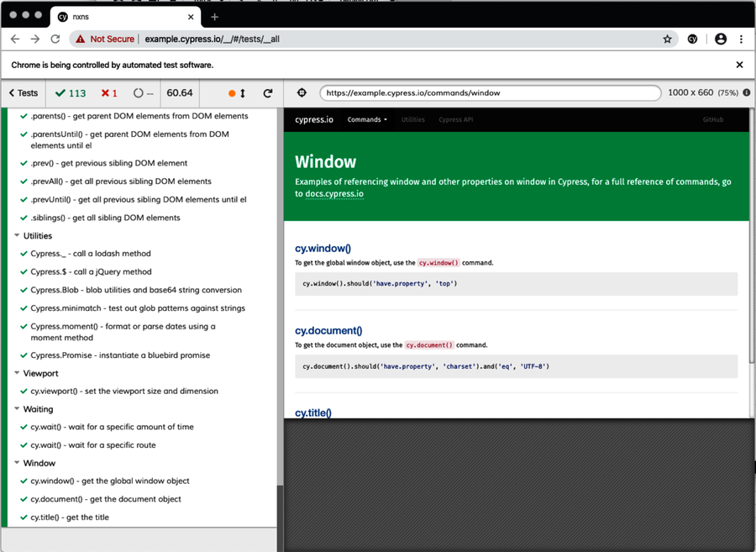The image size is (756, 552).
Task: Click the 1 failed test counter
Action: tap(109, 93)
